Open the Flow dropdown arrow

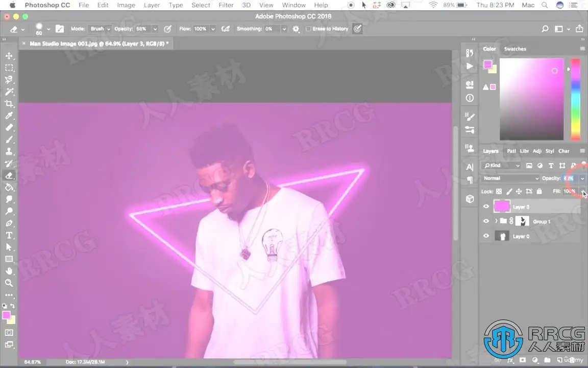click(213, 29)
